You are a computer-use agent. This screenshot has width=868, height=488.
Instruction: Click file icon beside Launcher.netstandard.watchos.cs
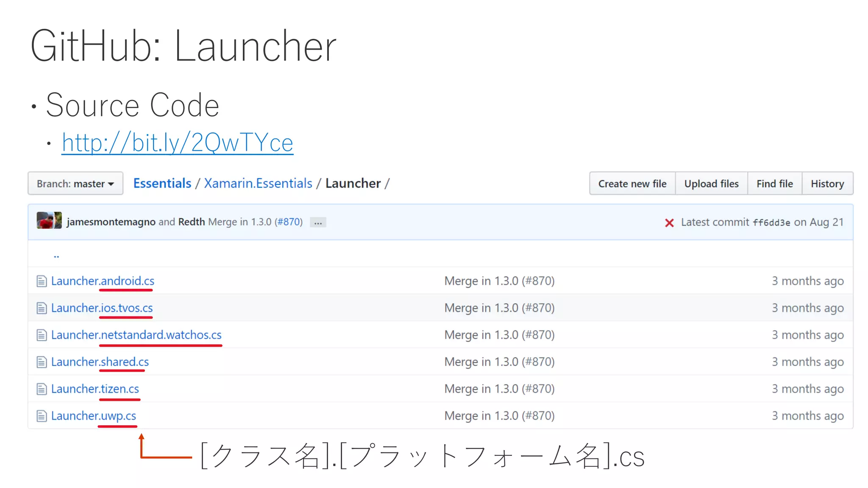pyautogui.click(x=42, y=335)
